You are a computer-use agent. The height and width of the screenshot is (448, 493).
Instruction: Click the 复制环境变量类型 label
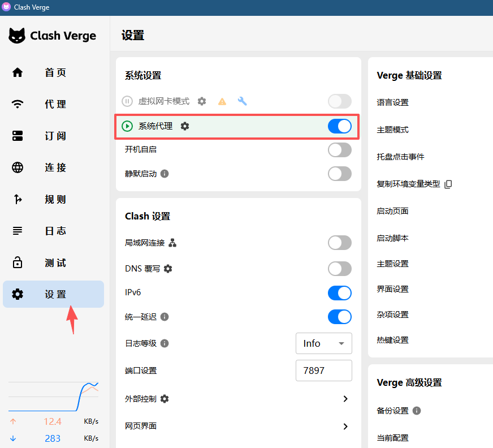pyautogui.click(x=408, y=184)
